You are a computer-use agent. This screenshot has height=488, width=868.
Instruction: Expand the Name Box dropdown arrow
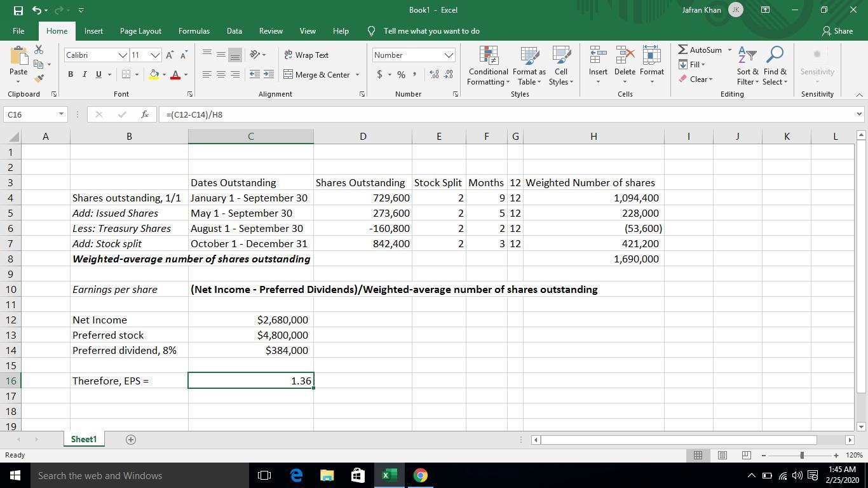coord(61,114)
